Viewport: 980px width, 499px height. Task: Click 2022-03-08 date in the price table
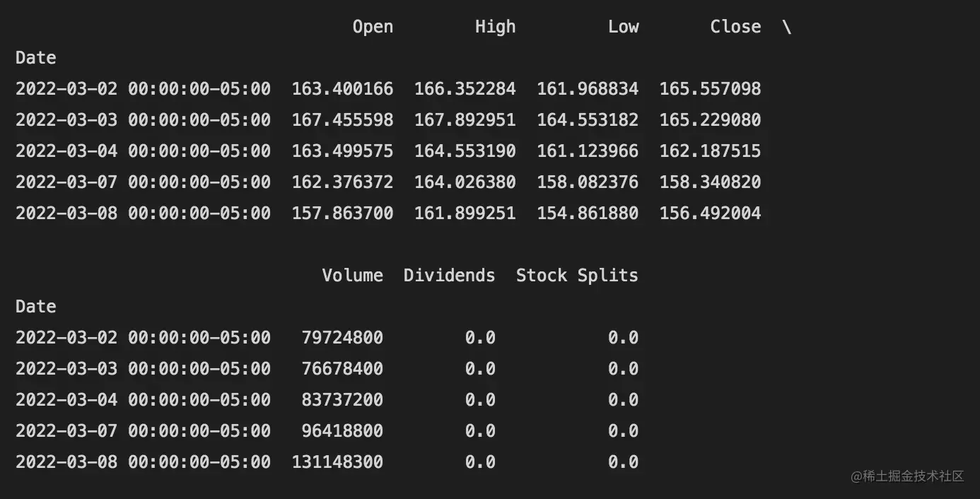pyautogui.click(x=143, y=213)
